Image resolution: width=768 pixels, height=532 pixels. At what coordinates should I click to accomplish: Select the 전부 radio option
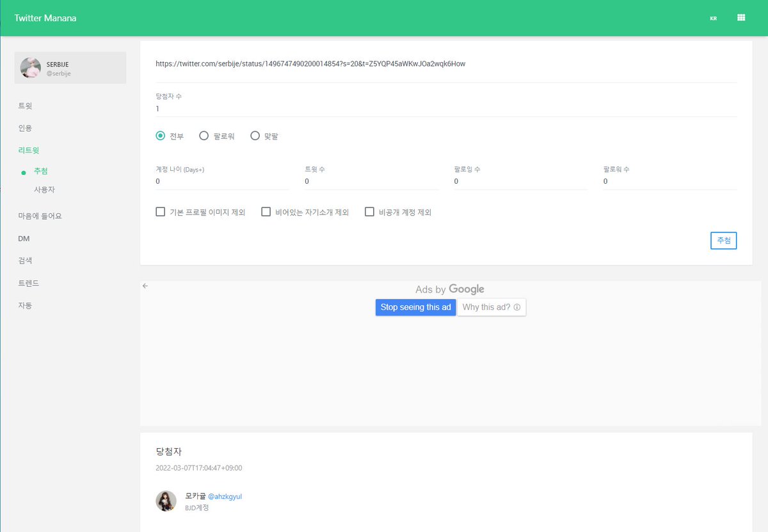pyautogui.click(x=161, y=136)
